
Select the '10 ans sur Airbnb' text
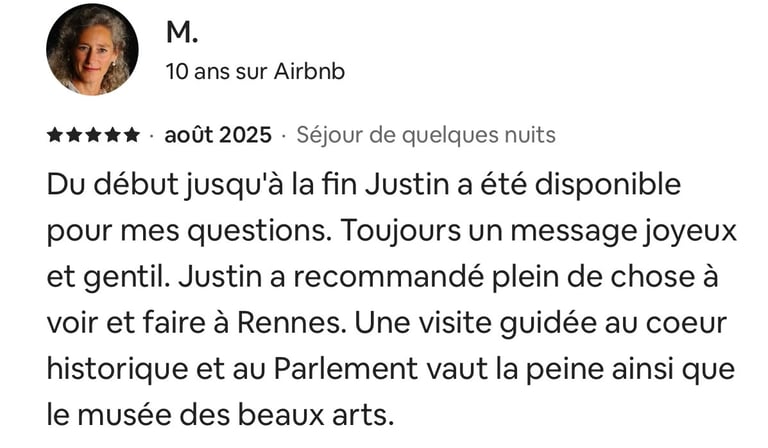(255, 71)
